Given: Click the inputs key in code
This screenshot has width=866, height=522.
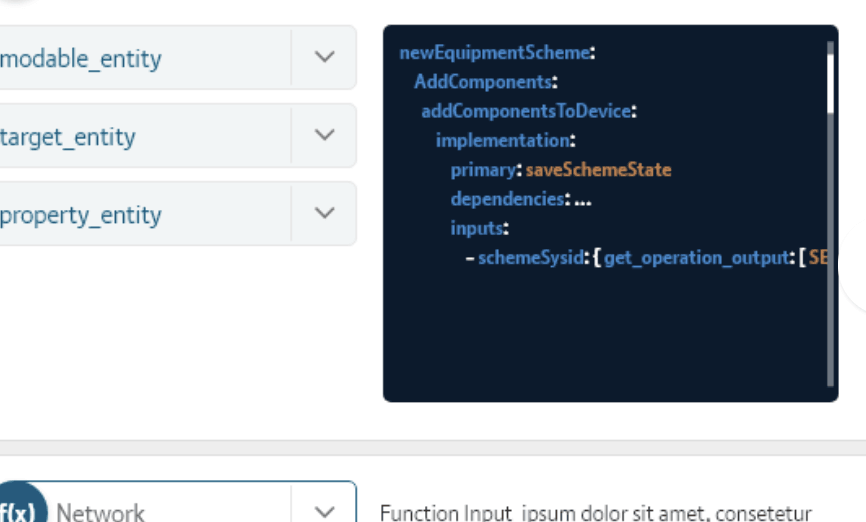Looking at the screenshot, I should pos(476,228).
